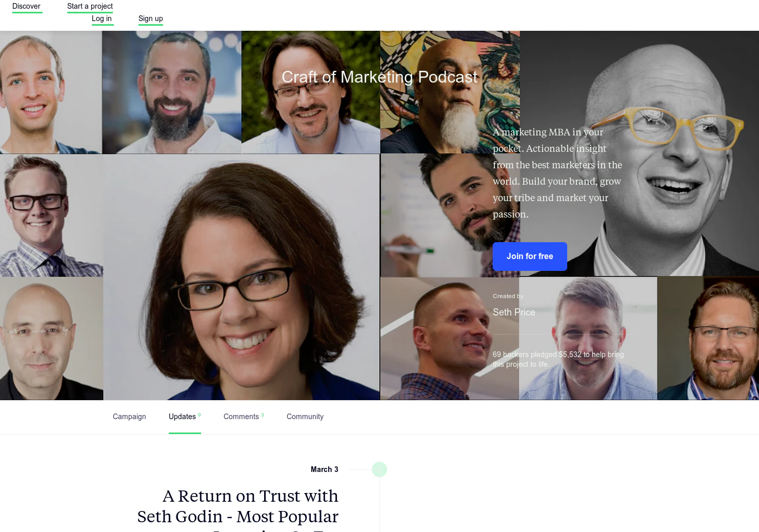759x532 pixels.
Task: Open the Log in link
Action: (102, 19)
